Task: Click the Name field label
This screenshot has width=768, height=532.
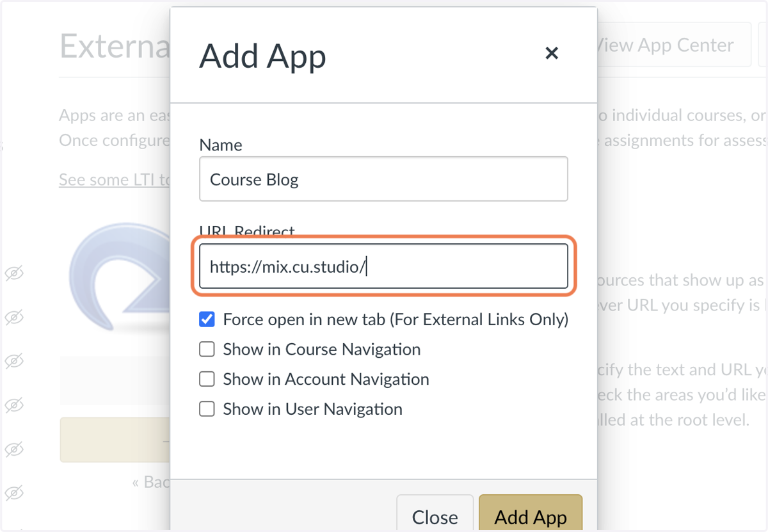Action: coord(221,145)
